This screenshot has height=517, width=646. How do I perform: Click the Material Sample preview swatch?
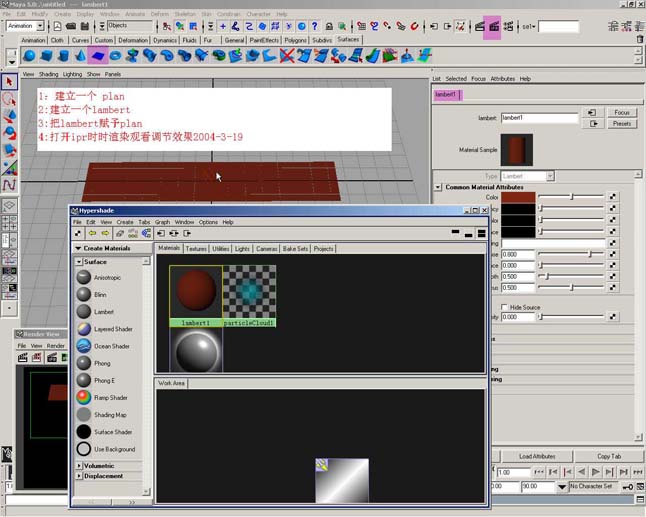517,150
